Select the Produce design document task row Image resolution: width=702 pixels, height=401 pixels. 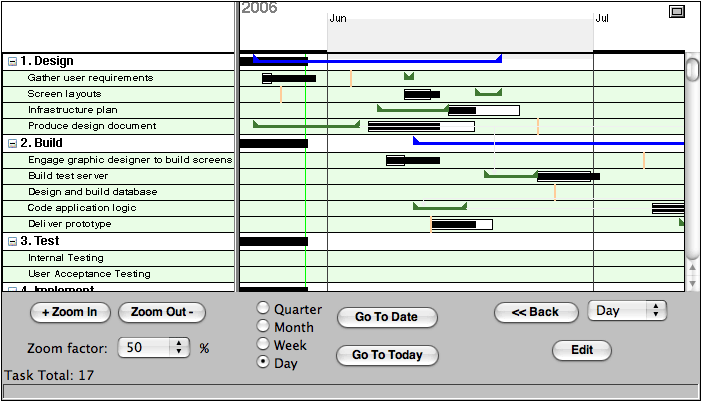[118, 127]
